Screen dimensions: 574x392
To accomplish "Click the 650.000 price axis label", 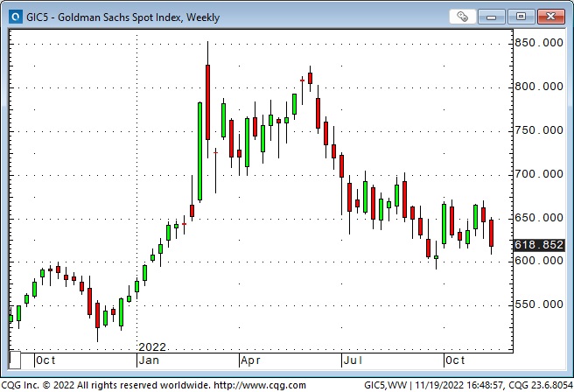I will point(539,218).
